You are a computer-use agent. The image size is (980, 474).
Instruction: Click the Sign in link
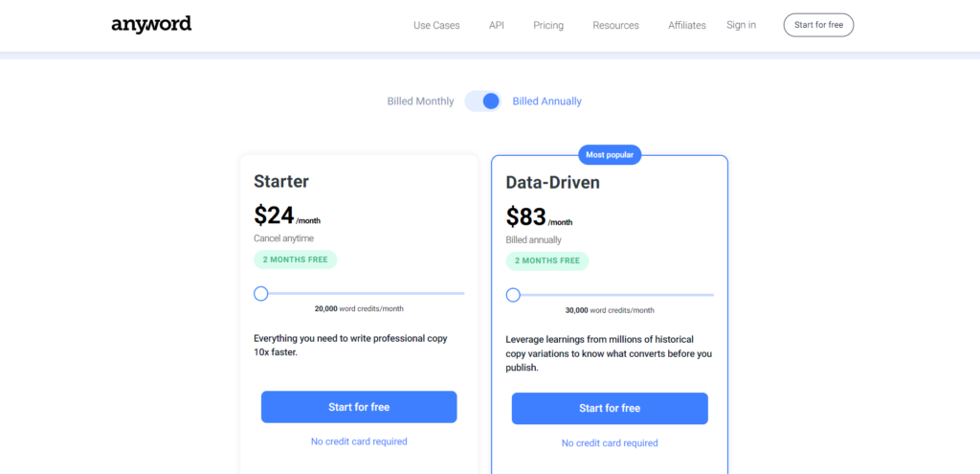coord(741,25)
